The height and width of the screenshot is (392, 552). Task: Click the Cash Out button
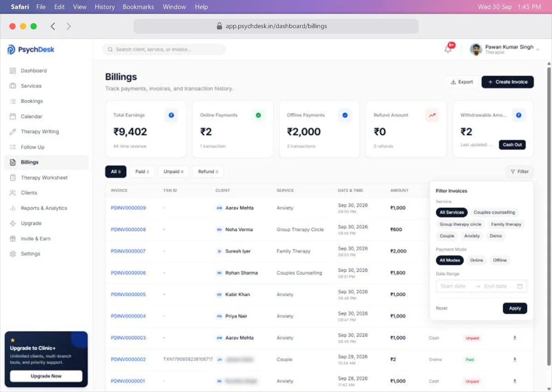[x=512, y=144]
